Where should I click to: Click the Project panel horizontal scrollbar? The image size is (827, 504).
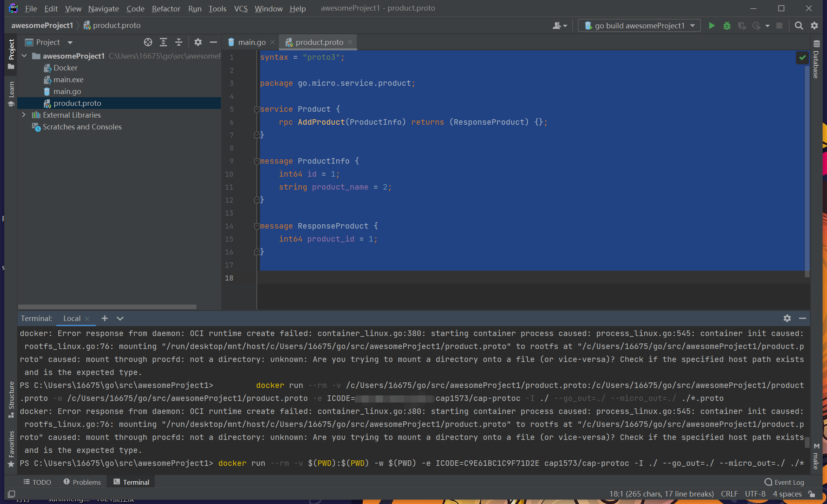[107, 306]
